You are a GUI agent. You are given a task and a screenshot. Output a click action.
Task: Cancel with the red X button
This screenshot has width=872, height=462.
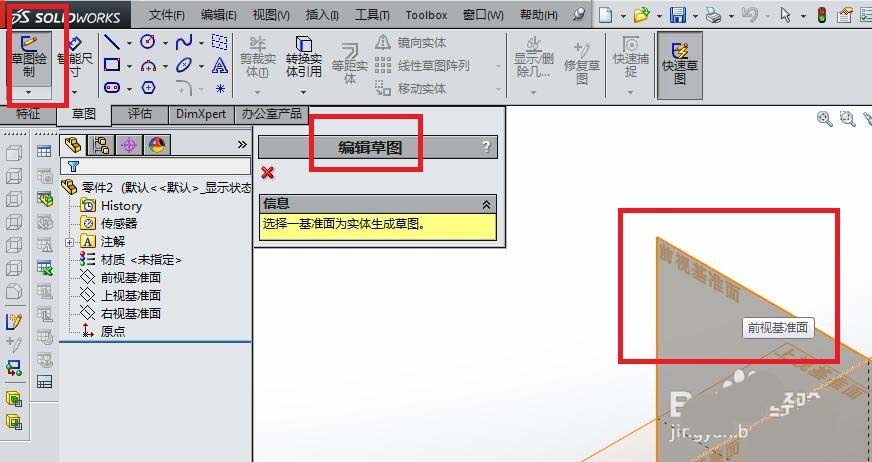(267, 172)
